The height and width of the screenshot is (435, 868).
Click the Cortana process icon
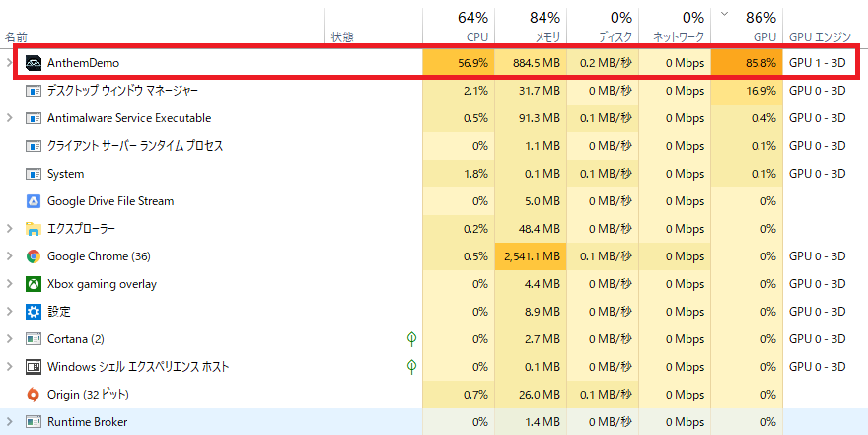34,339
